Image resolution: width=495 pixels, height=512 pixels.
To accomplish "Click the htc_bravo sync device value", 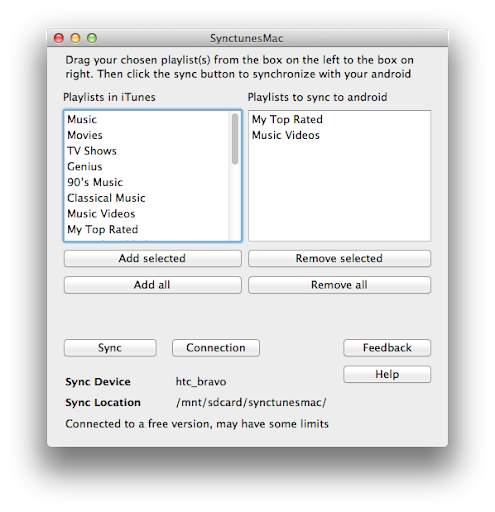I will tap(201, 382).
